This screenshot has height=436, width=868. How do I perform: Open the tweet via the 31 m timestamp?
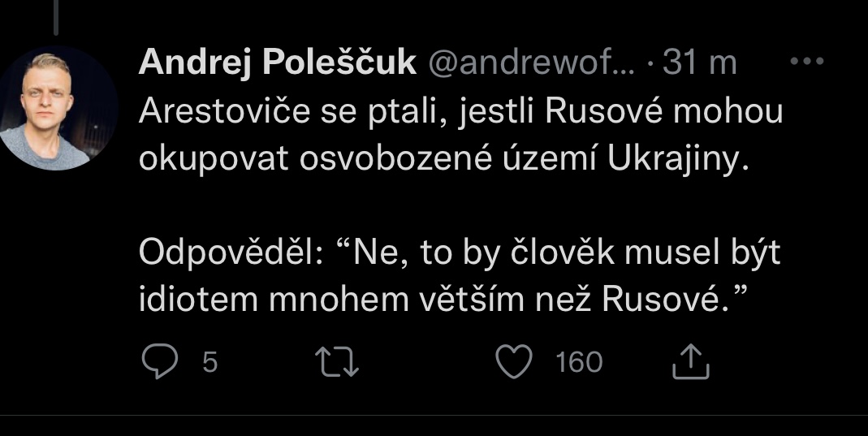[x=700, y=63]
